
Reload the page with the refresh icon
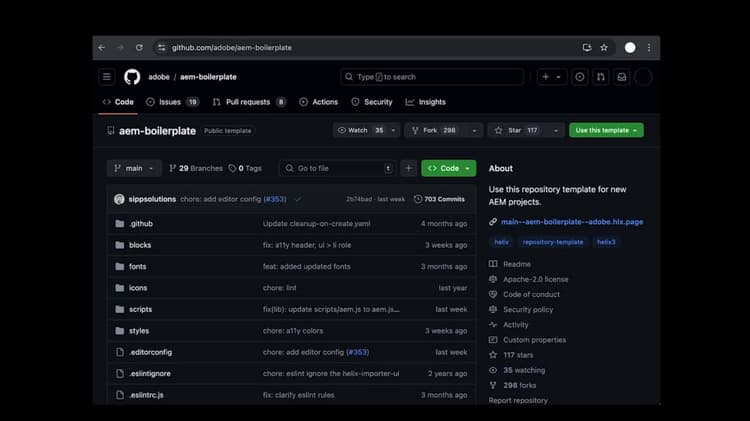pyautogui.click(x=139, y=47)
